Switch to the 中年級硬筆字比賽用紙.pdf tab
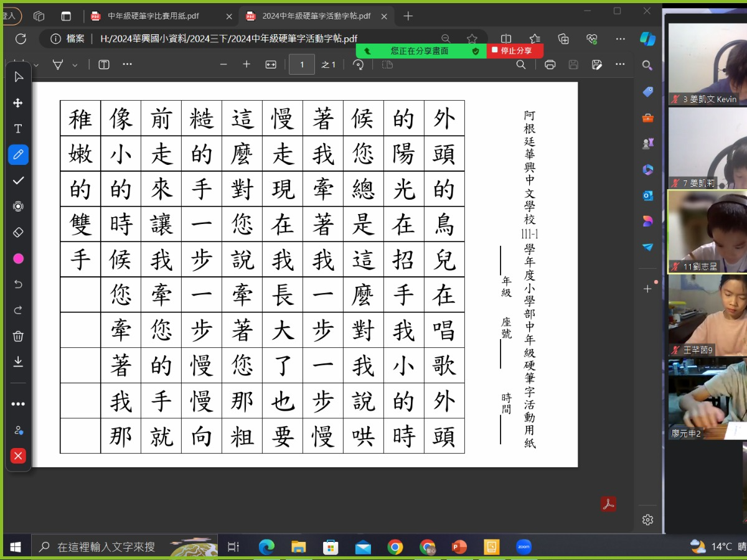 (x=153, y=16)
